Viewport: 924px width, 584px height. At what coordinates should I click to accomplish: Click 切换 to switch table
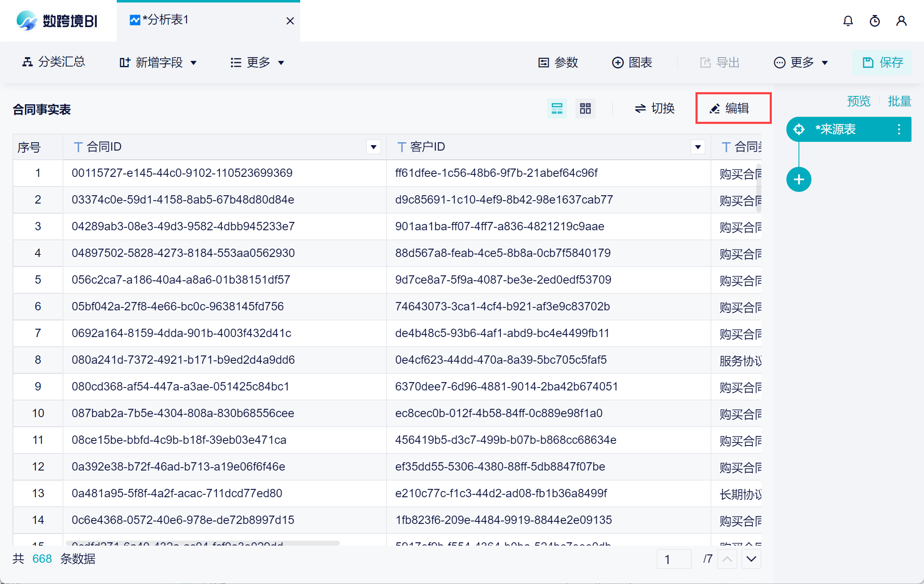click(655, 108)
